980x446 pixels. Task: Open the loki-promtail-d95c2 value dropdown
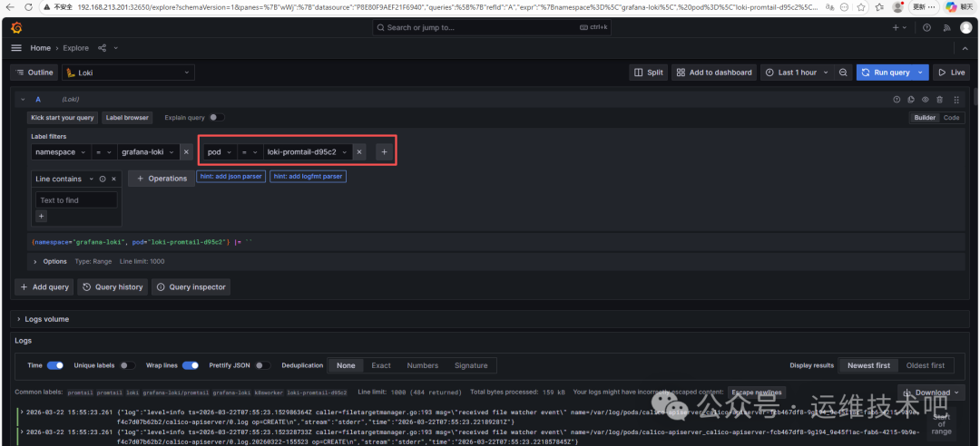click(x=307, y=151)
